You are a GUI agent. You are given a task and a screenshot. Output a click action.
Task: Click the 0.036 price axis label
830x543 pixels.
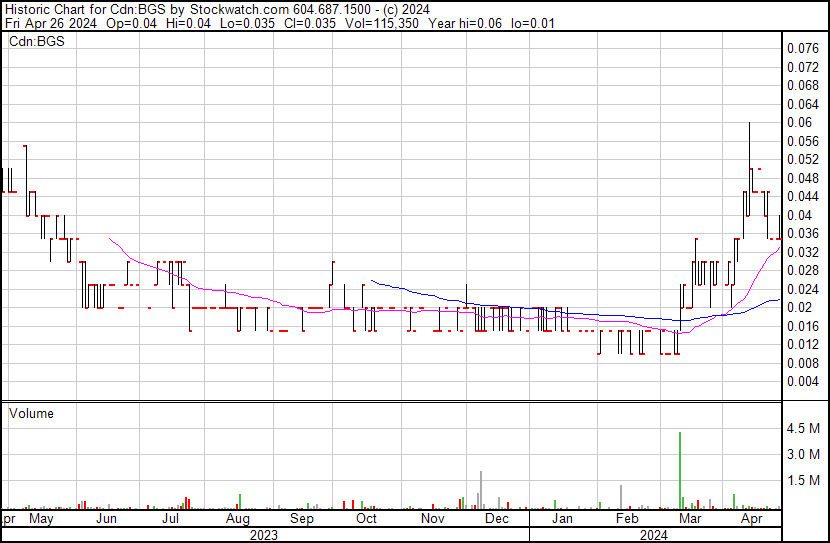[x=803, y=233]
